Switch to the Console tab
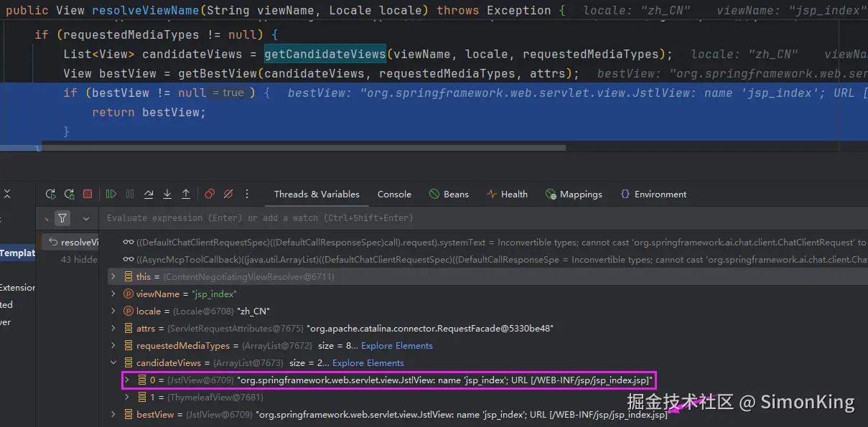Screen dimensions: 868x427 [394, 194]
